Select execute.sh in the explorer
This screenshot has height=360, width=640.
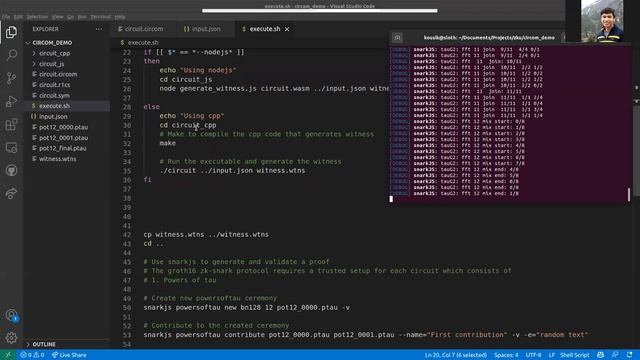pyautogui.click(x=54, y=106)
